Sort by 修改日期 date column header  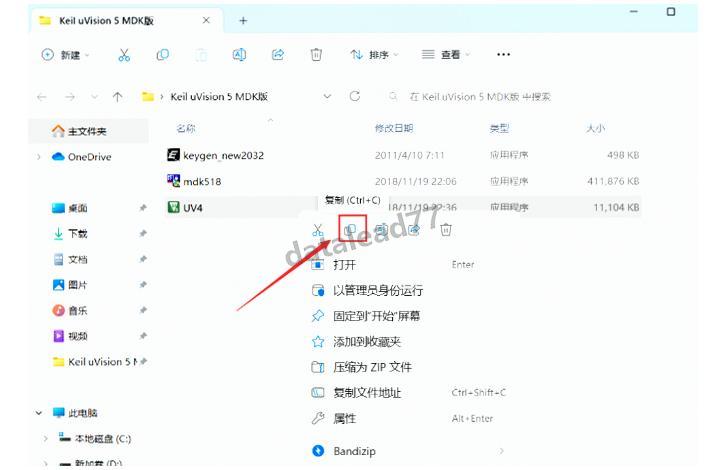[x=394, y=128]
